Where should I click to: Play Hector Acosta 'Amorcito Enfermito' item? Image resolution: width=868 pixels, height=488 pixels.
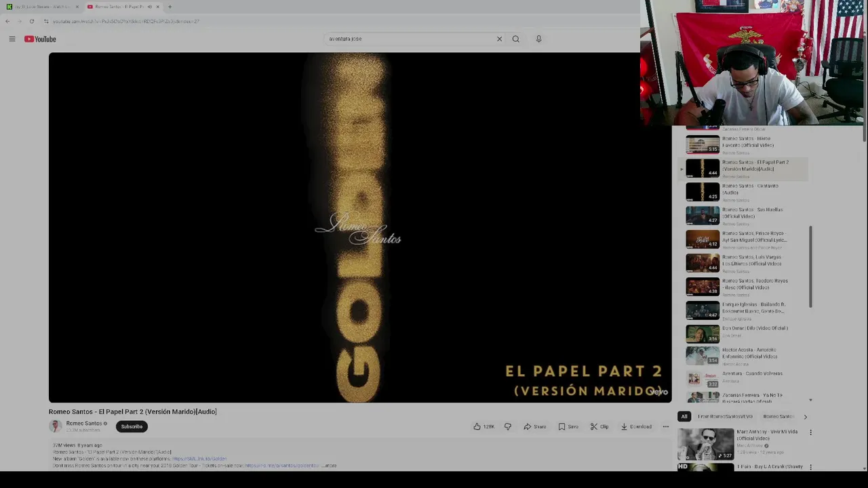(744, 356)
